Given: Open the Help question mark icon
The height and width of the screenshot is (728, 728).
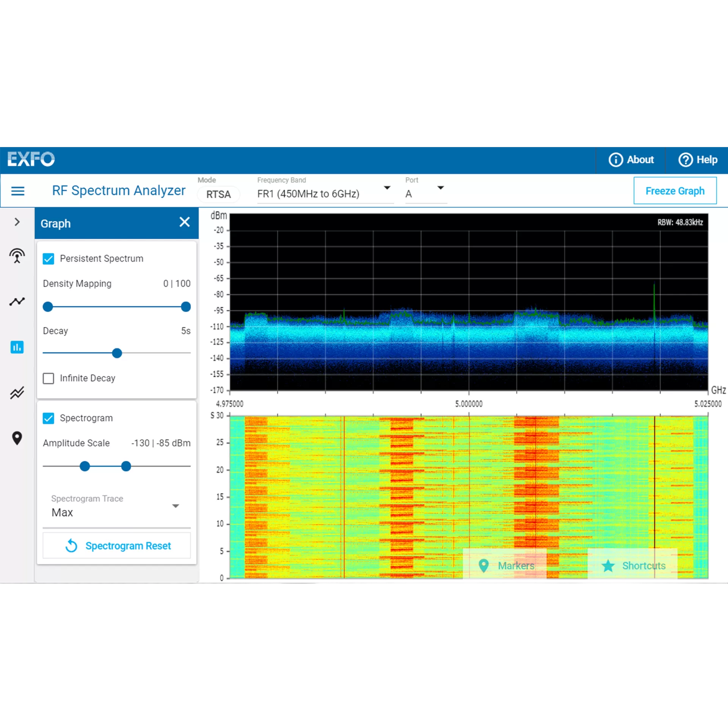Looking at the screenshot, I should pos(686,160).
